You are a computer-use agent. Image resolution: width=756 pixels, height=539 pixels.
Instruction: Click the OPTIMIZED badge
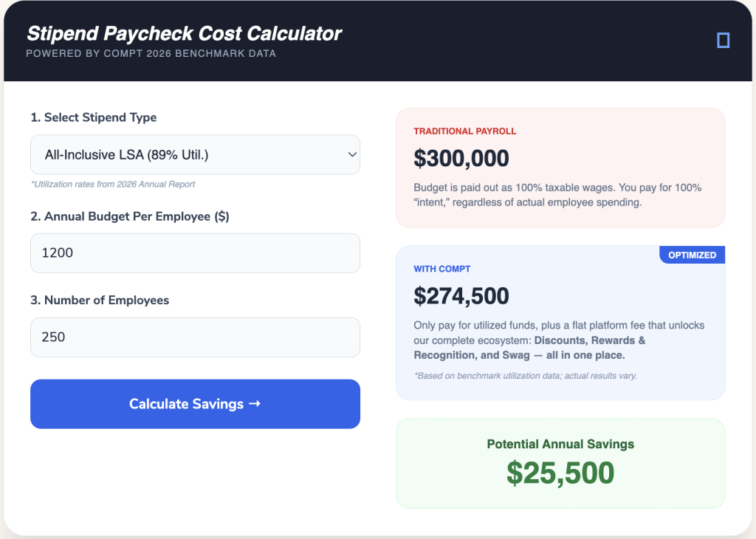[x=692, y=255]
